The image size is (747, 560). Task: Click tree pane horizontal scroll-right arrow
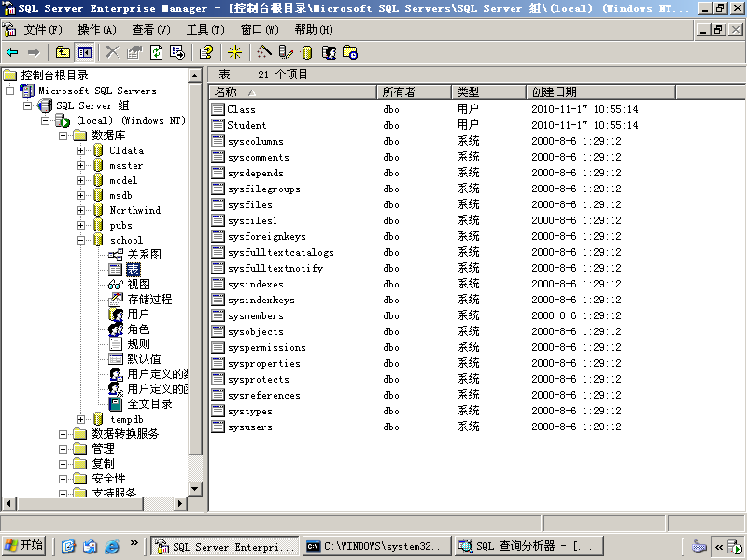179,503
